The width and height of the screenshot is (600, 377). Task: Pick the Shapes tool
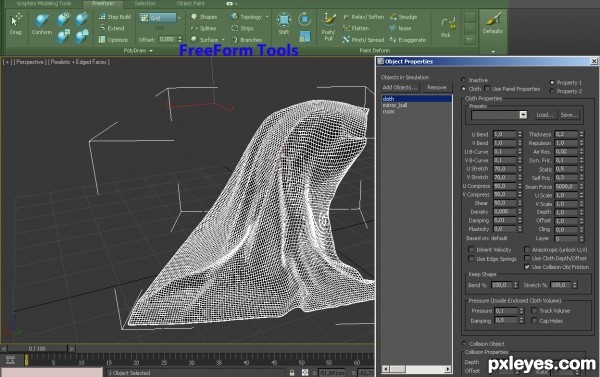coord(204,17)
